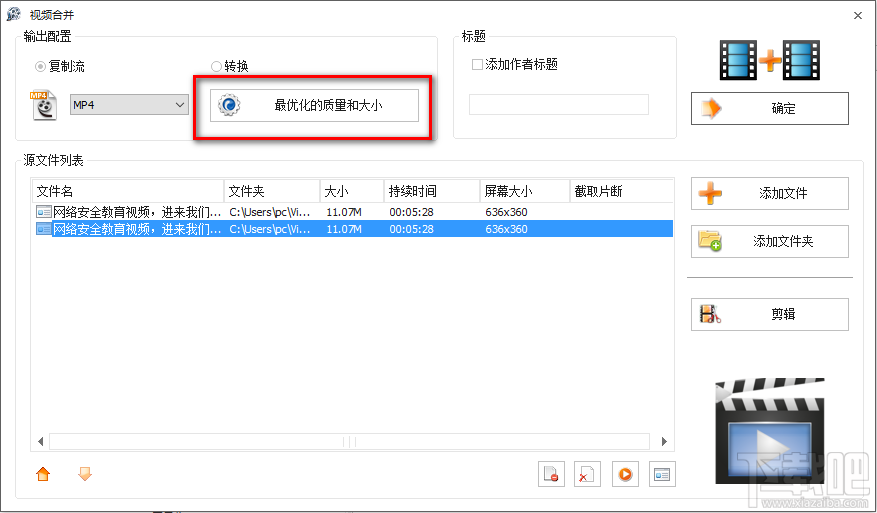Click the list scroll right arrow
This screenshot has height=513, width=877.
click(664, 441)
